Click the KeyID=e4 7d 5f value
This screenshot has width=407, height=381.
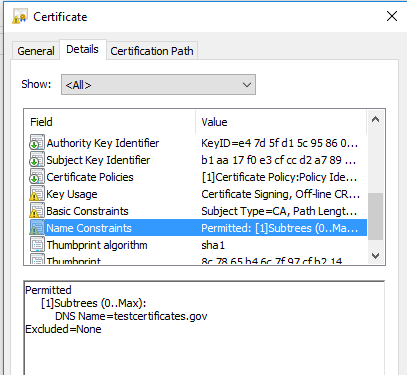(x=279, y=143)
